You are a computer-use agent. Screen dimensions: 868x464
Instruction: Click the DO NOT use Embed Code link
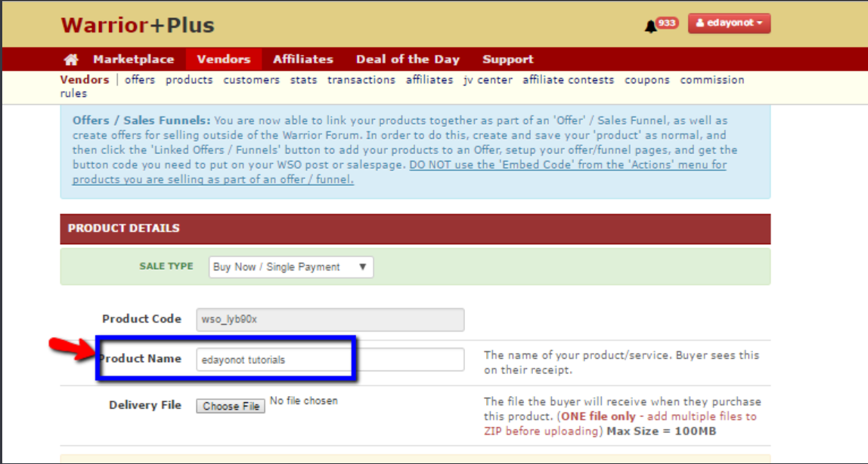[x=400, y=172]
